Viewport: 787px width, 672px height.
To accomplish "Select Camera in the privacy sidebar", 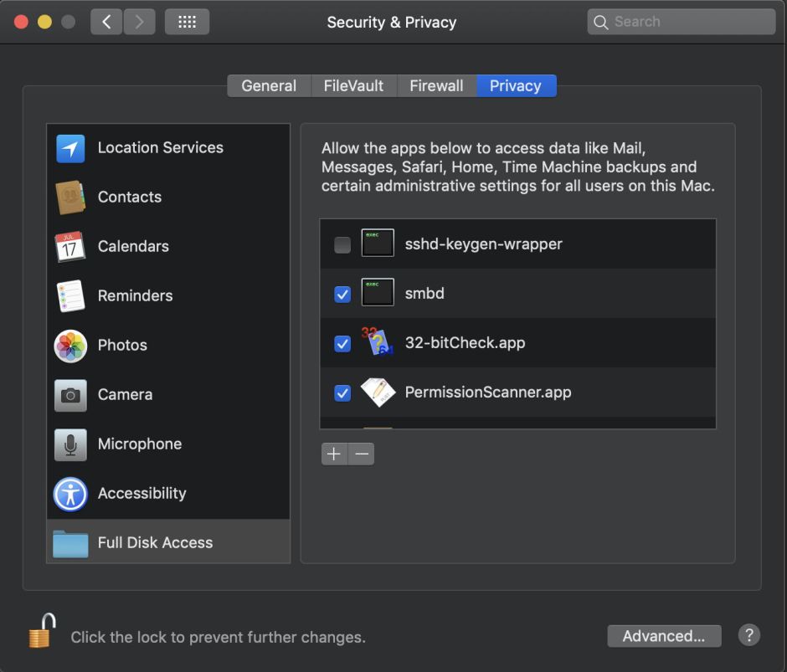I will (x=125, y=395).
